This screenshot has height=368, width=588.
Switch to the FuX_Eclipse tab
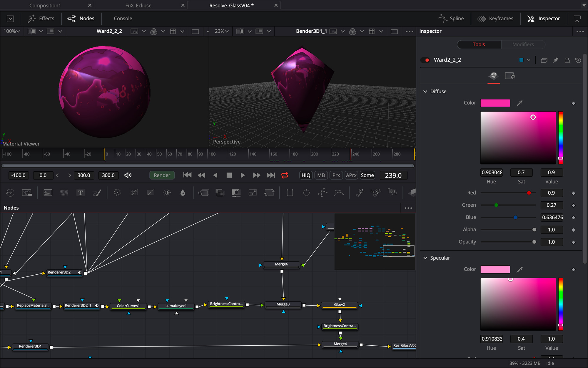coord(138,6)
